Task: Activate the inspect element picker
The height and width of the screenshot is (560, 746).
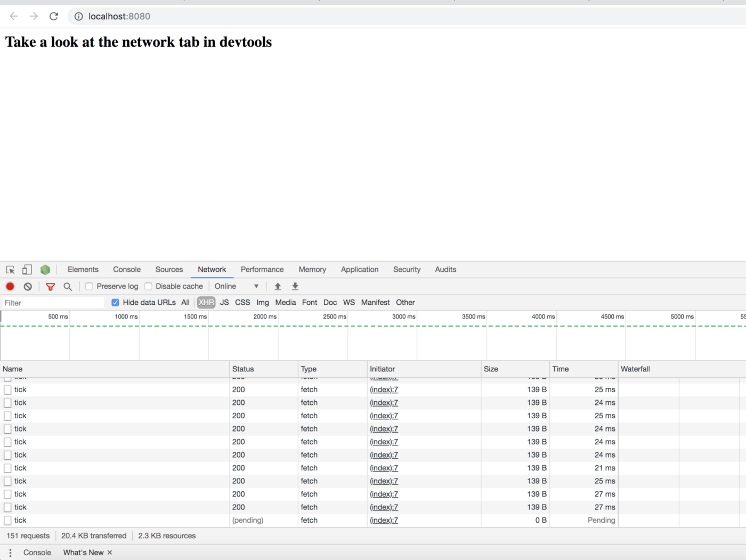Action: [x=10, y=270]
